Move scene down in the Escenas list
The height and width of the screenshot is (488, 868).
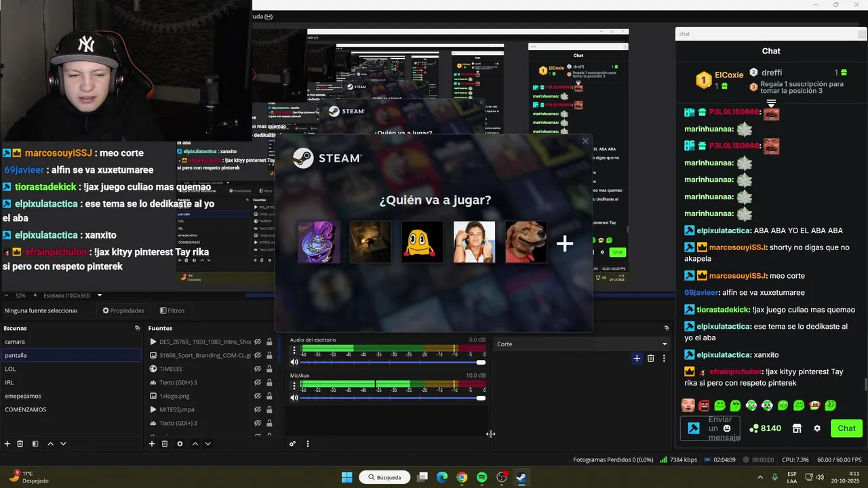63,444
